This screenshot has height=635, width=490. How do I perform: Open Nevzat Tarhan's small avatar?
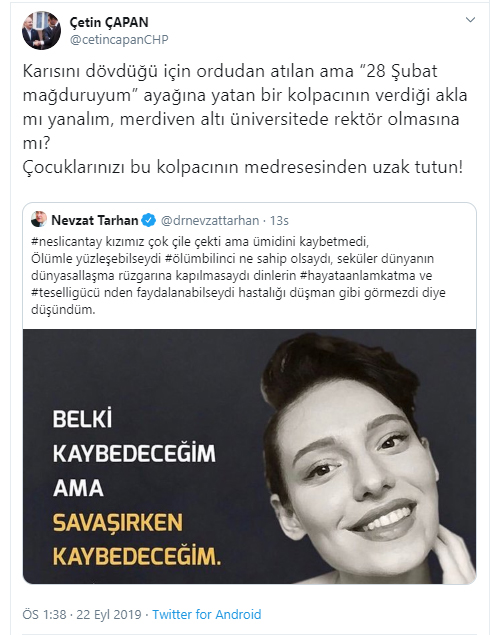[x=39, y=219]
